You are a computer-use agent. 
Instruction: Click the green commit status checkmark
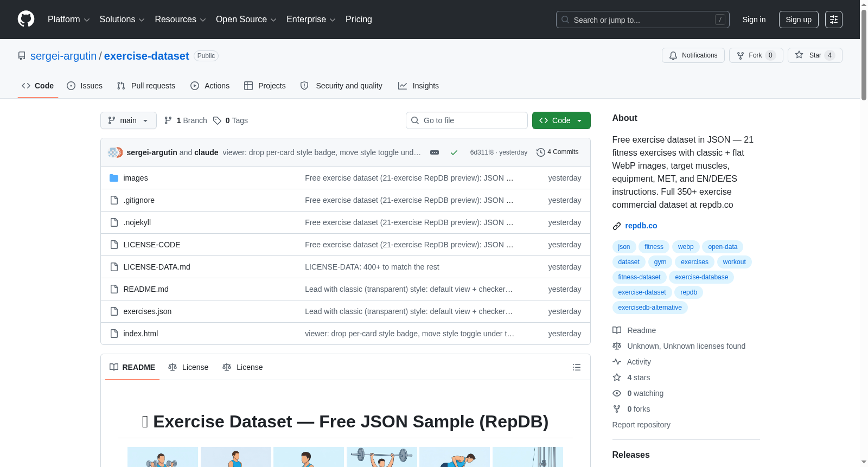click(x=454, y=152)
